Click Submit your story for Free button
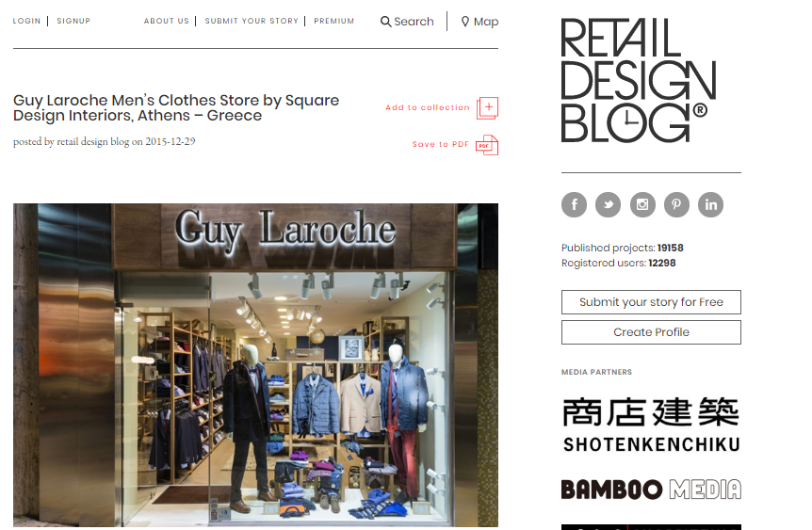Viewport: 812px width, 530px height. coord(651,302)
